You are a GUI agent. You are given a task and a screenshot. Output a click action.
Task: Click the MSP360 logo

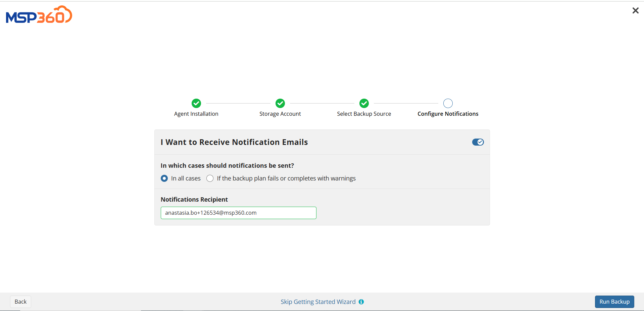39,14
